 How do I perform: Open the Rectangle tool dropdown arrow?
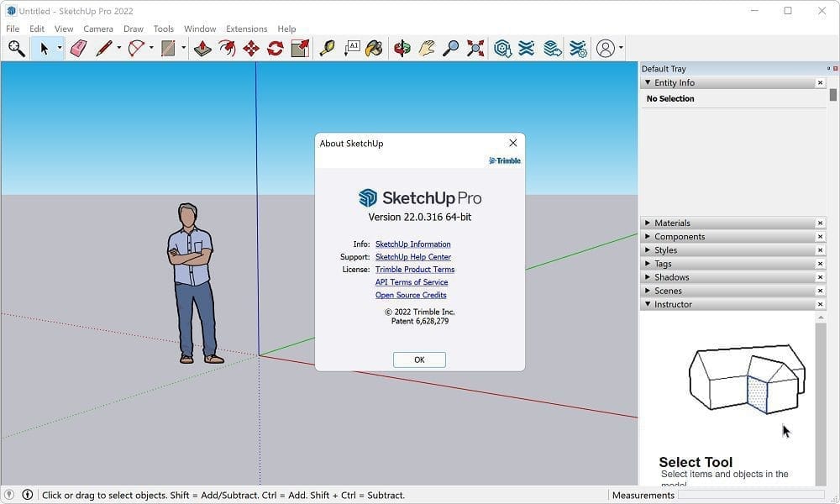click(183, 48)
